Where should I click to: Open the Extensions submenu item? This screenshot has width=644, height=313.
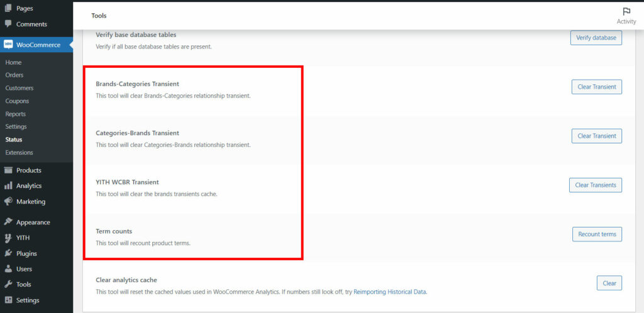[x=19, y=153]
